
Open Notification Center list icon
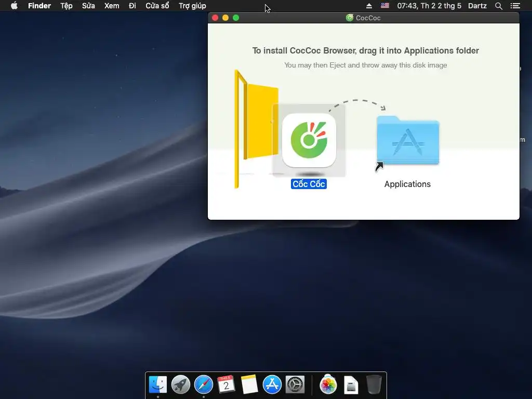pos(515,6)
